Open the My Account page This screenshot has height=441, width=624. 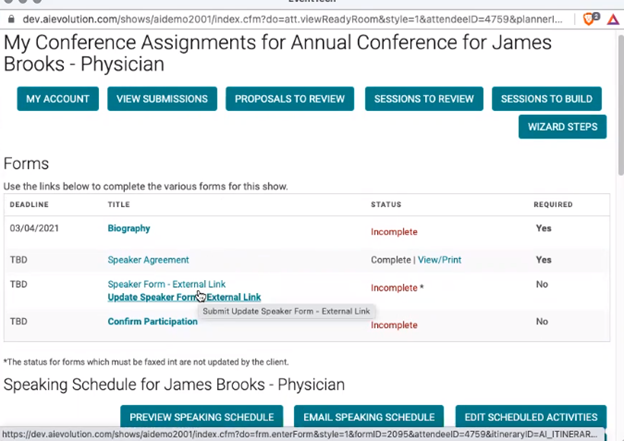click(58, 99)
